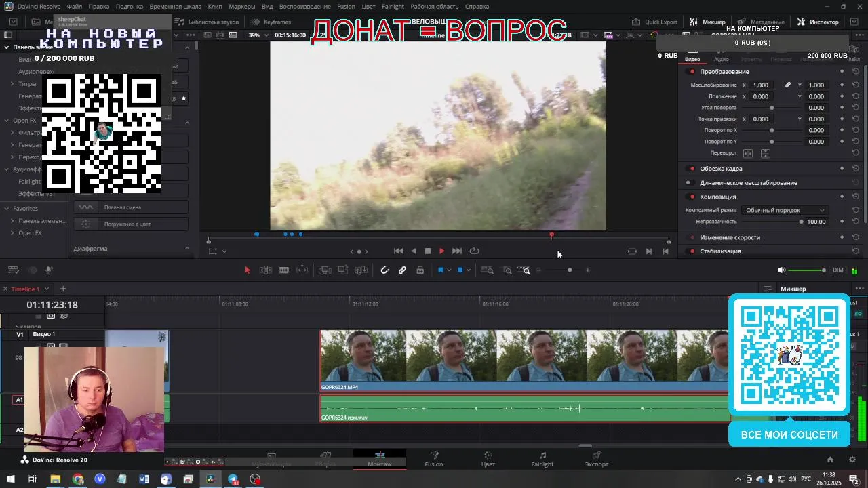868x488 pixels.
Task: Zoom out the timeline with minus button
Action: coord(539,270)
